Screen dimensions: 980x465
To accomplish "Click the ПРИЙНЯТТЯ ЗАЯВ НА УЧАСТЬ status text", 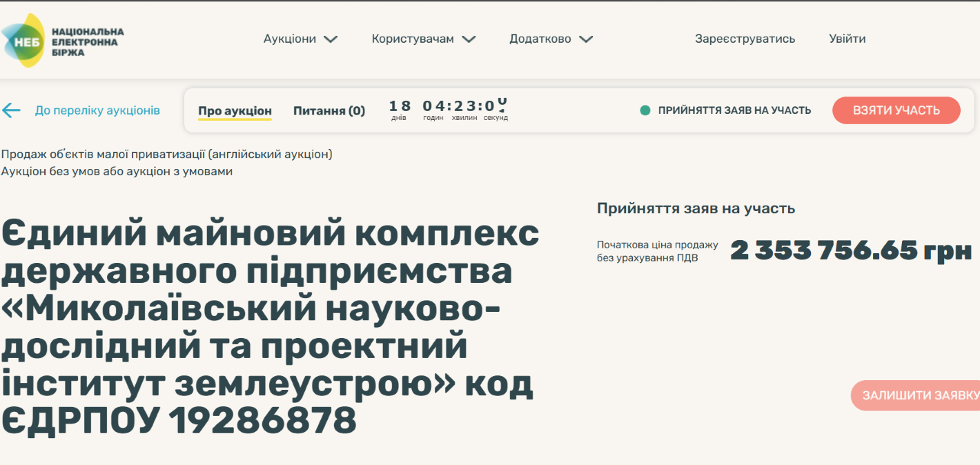I will pos(734,110).
